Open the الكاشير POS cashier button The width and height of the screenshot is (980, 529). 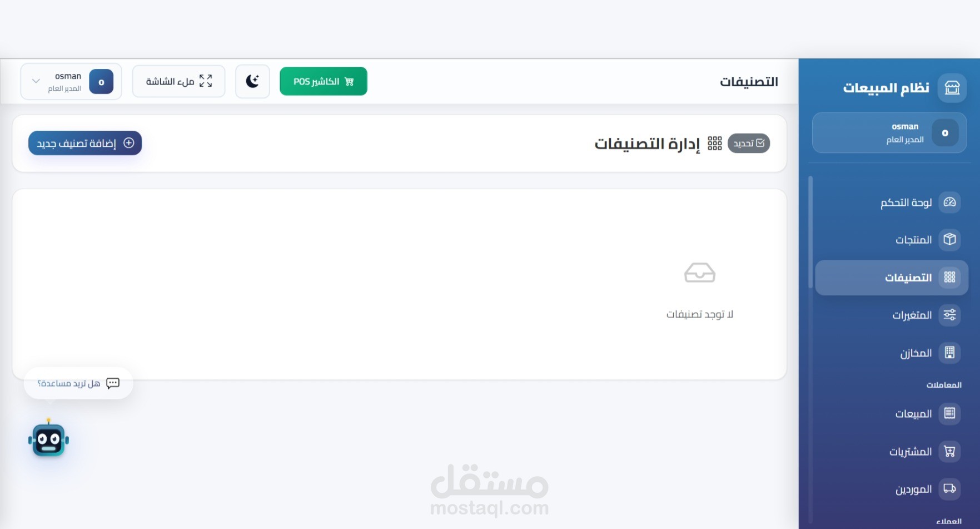pyautogui.click(x=324, y=81)
